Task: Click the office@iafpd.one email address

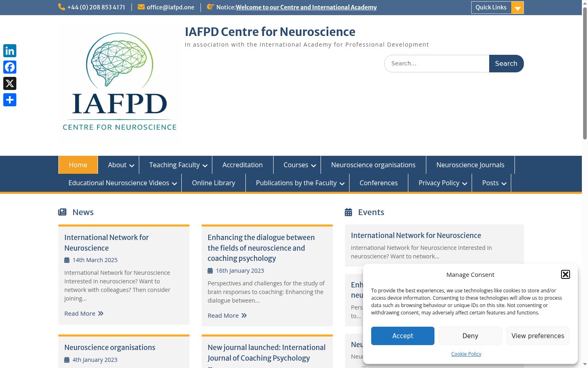Action: (x=171, y=7)
